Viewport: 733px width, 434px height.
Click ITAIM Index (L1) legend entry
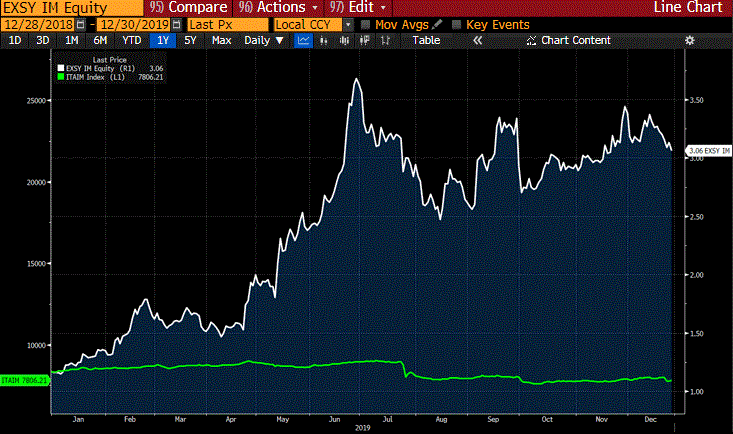(x=95, y=77)
